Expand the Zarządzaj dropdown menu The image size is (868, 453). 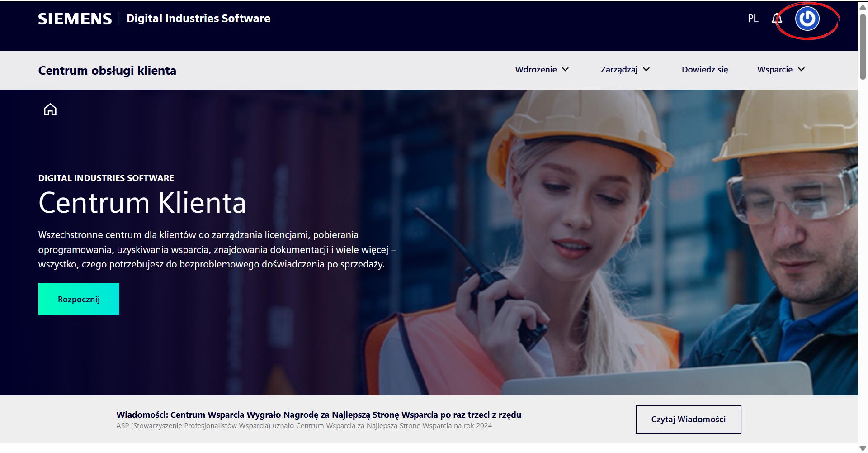coord(625,69)
